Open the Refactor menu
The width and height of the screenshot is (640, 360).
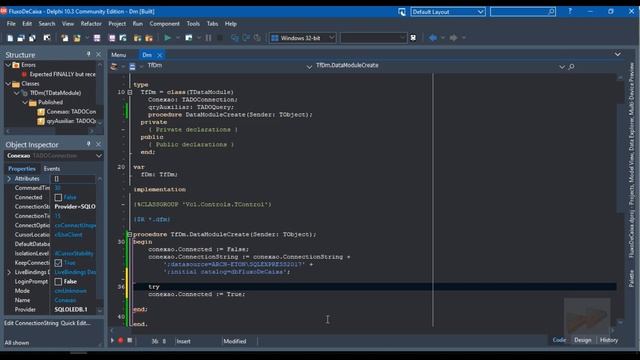pyautogui.click(x=91, y=24)
